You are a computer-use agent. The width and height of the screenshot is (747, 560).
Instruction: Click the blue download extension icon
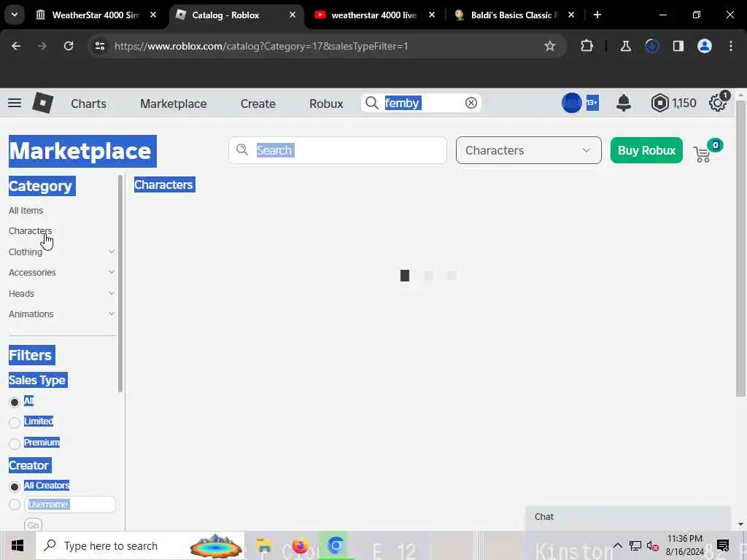[651, 46]
